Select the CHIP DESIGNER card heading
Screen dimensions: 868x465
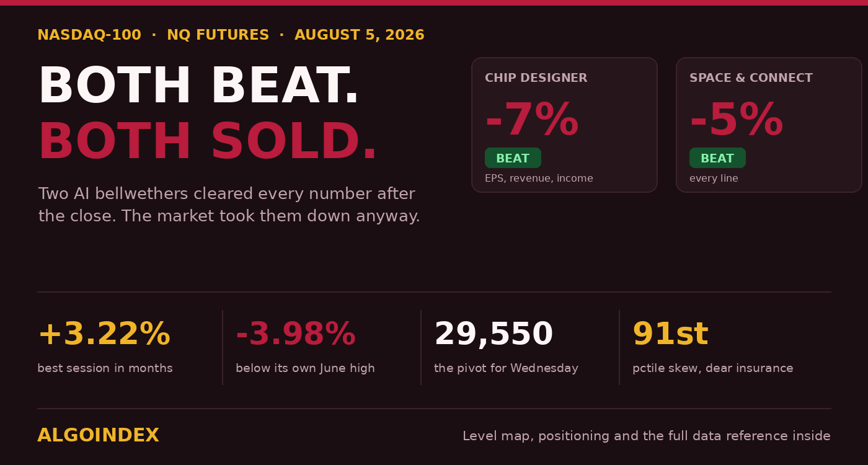point(536,78)
